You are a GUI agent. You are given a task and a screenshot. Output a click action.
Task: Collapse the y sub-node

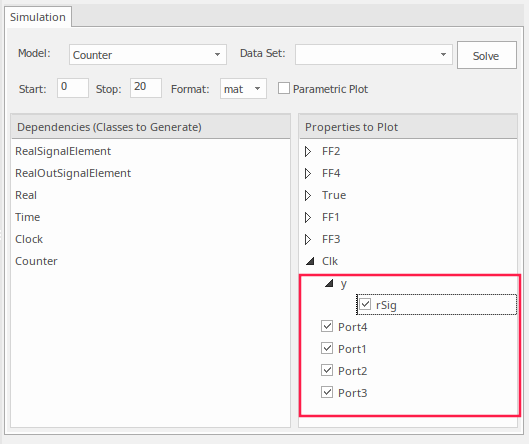[329, 283]
